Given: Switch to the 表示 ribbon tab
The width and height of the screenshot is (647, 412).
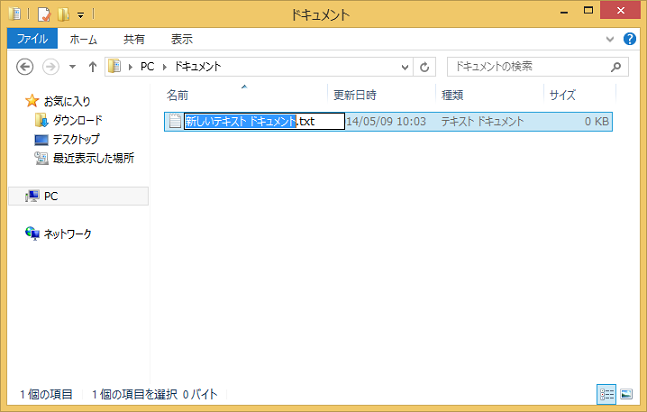Looking at the screenshot, I should pos(181,39).
